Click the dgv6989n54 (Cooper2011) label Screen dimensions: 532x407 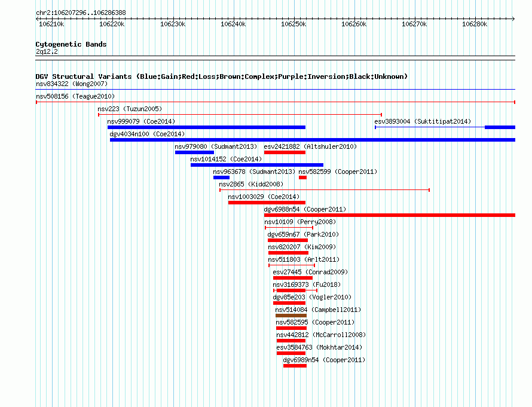324,360
